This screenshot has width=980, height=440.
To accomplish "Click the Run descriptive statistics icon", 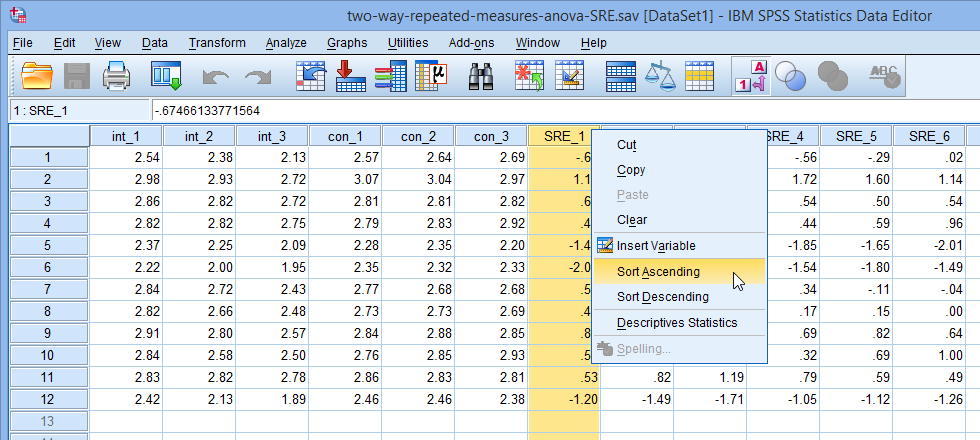I will (431, 76).
